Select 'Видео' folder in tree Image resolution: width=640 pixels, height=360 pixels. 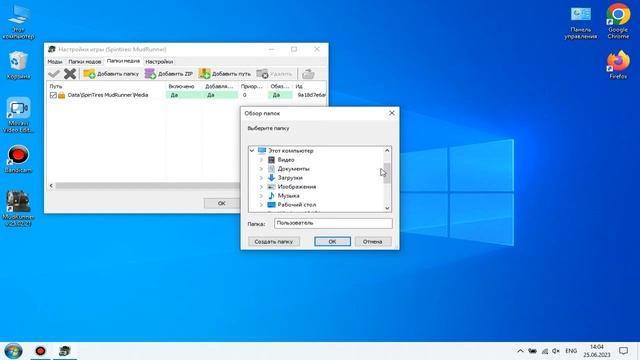click(x=286, y=160)
